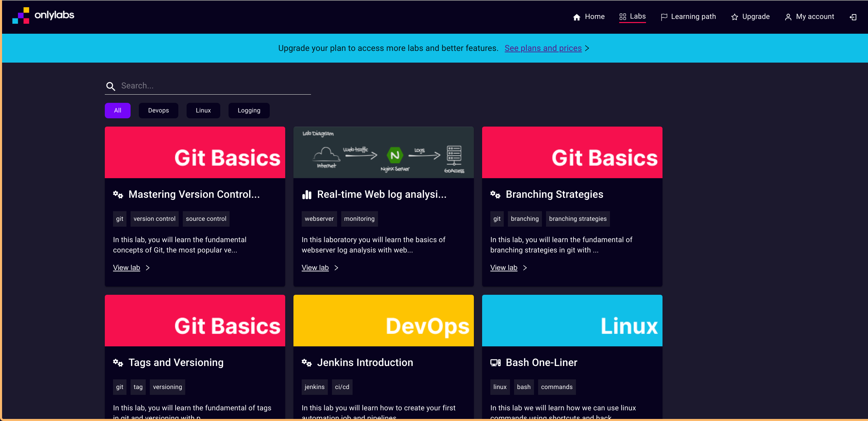Click Git Basics banner of Branching Strategies
Viewport: 868px width, 421px height.
coord(572,152)
